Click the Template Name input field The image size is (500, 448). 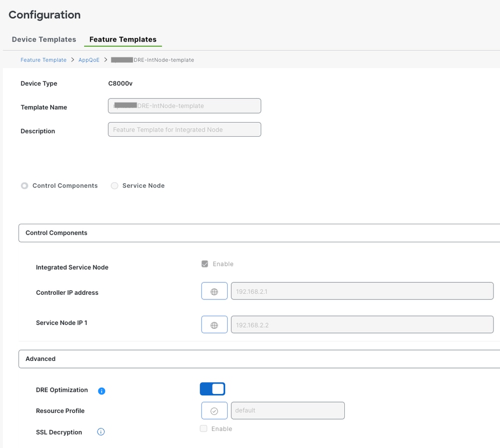(x=184, y=106)
